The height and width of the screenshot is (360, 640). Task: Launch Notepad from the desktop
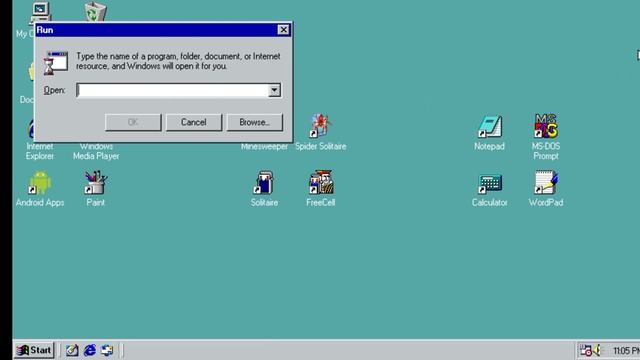pos(489,126)
